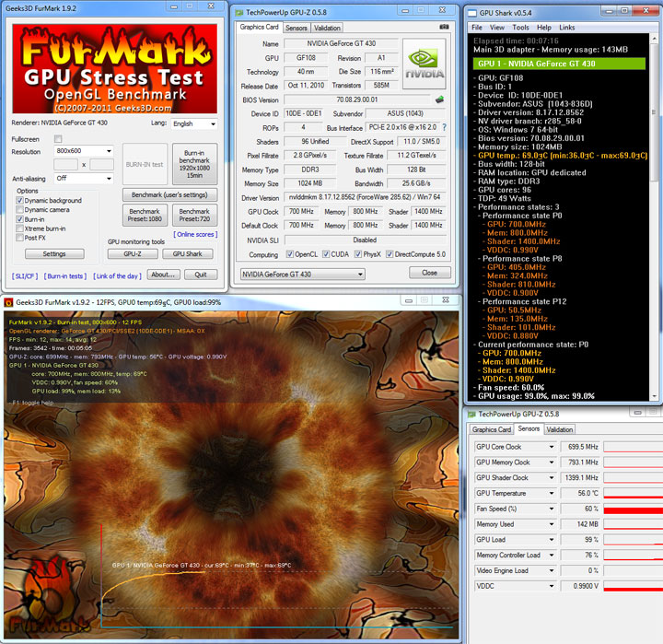
Task: Click GPU Shark vertical scrollbar
Action: [654, 217]
